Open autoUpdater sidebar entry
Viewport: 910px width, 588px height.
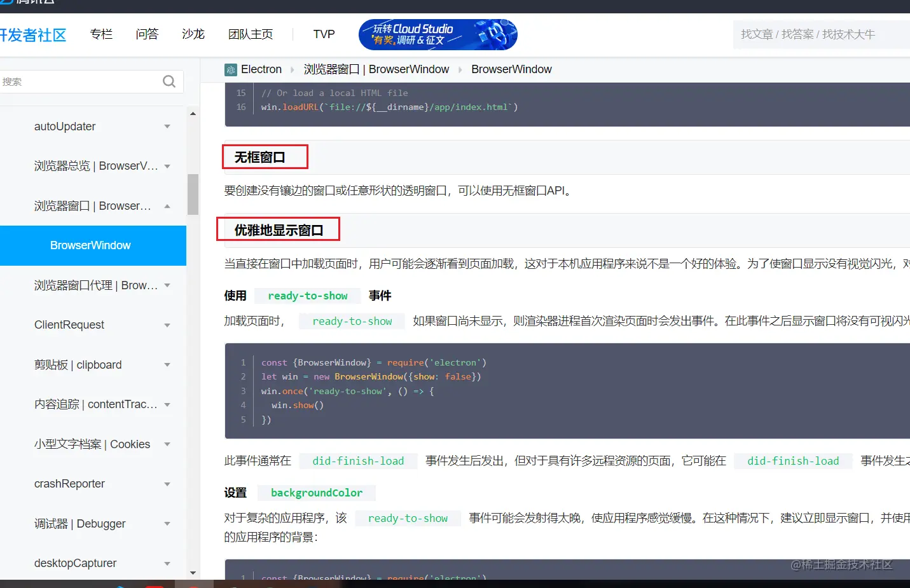pos(65,126)
